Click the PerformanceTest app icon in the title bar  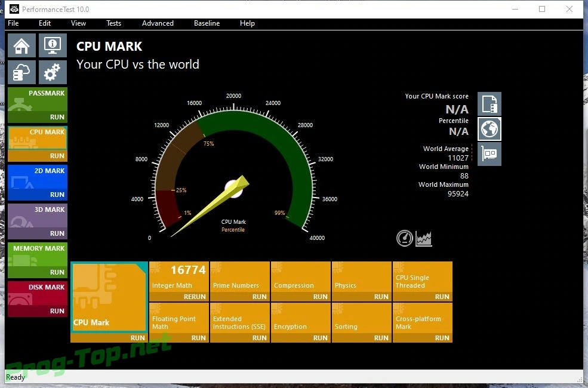coord(14,9)
